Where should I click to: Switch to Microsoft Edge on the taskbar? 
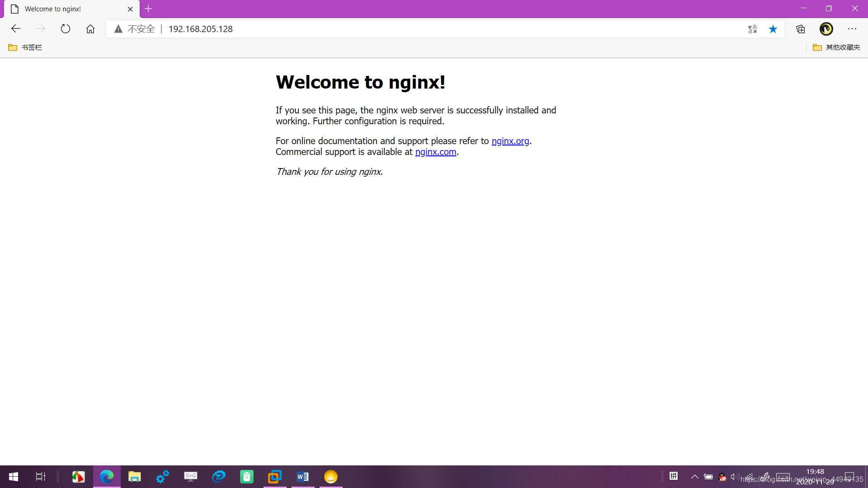107,477
